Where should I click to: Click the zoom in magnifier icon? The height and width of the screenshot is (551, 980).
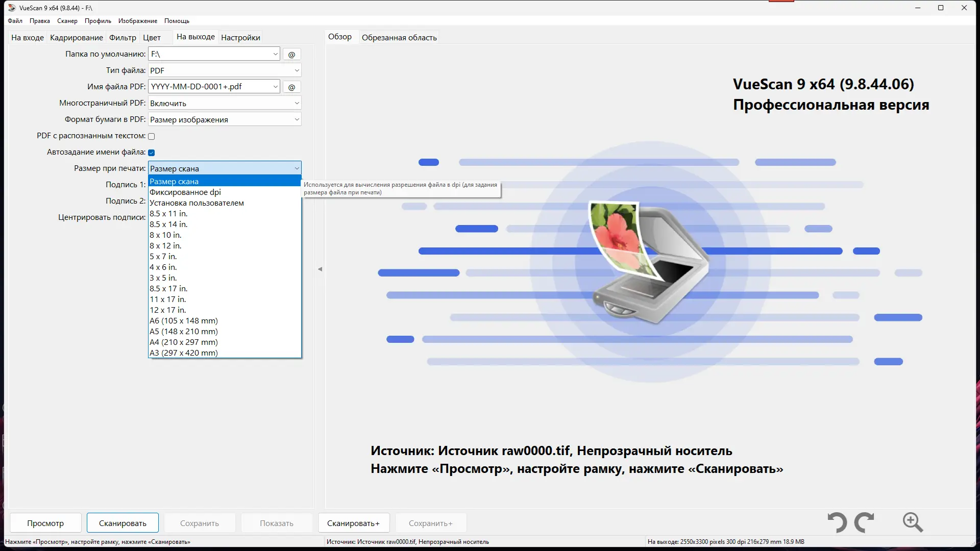coord(913,522)
